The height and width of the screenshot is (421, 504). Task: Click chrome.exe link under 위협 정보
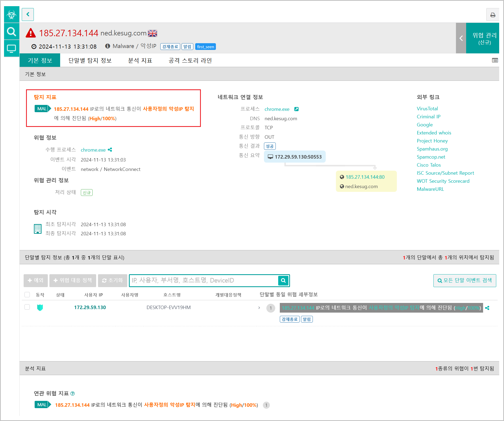point(93,150)
